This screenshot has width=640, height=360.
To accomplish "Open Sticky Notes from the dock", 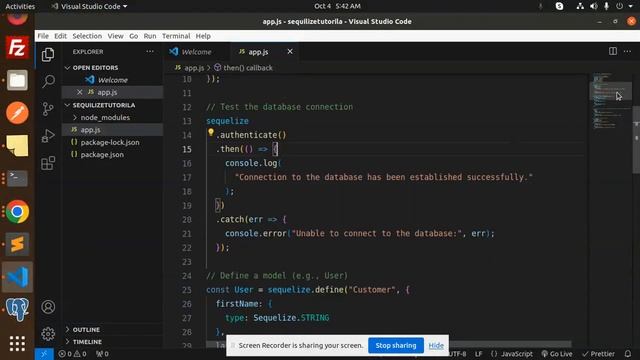I will (x=17, y=145).
